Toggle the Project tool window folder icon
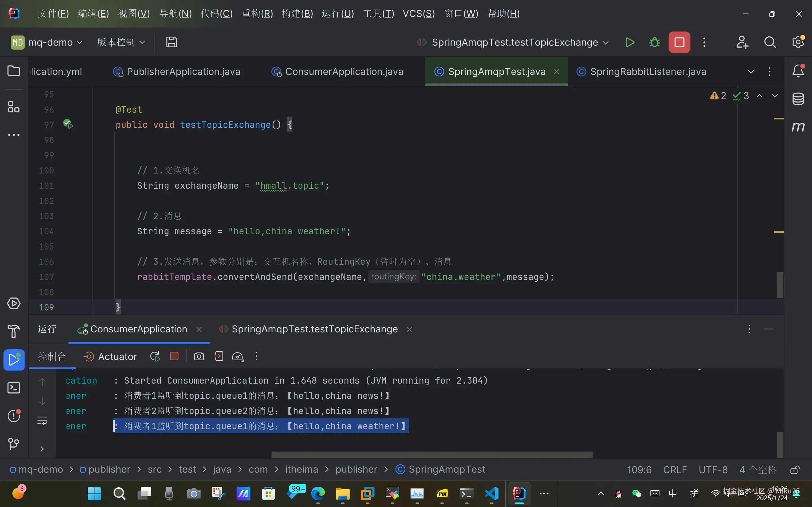Image resolution: width=812 pixels, height=507 pixels. click(x=14, y=71)
